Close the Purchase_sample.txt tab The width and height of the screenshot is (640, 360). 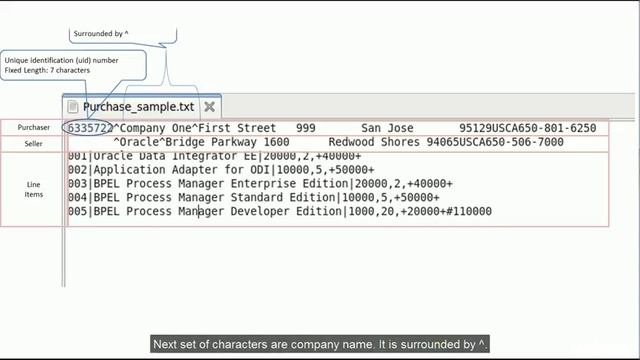click(209, 107)
